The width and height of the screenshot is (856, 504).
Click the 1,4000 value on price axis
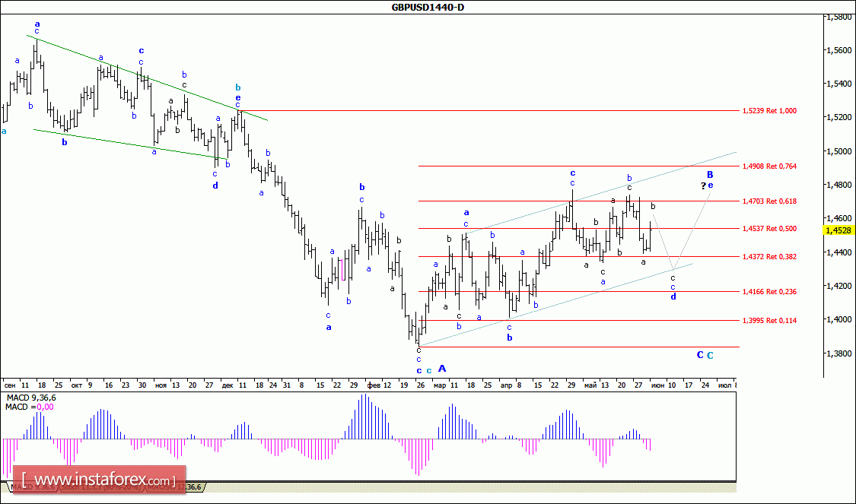point(840,319)
